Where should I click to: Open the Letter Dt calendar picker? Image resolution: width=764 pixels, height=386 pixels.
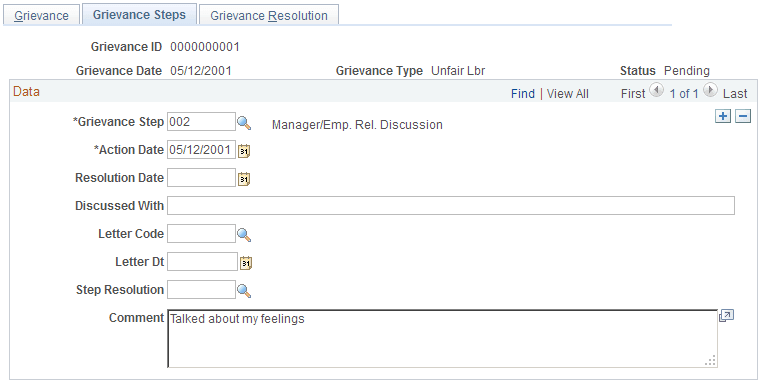(x=246, y=263)
